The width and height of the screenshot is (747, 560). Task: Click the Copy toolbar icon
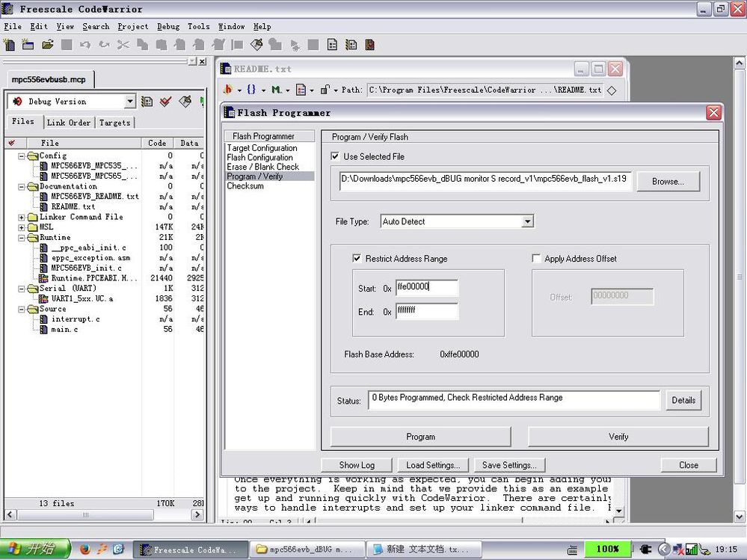142,45
